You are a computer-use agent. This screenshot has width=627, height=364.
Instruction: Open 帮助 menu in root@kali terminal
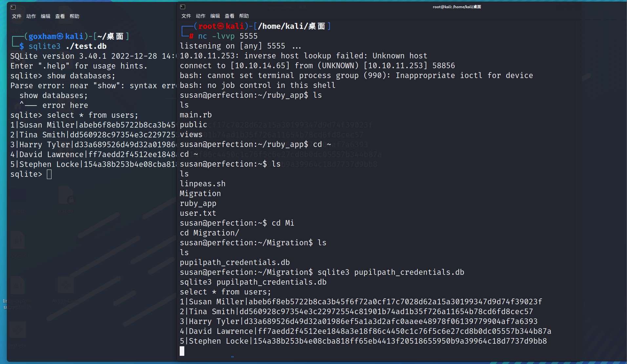(244, 16)
